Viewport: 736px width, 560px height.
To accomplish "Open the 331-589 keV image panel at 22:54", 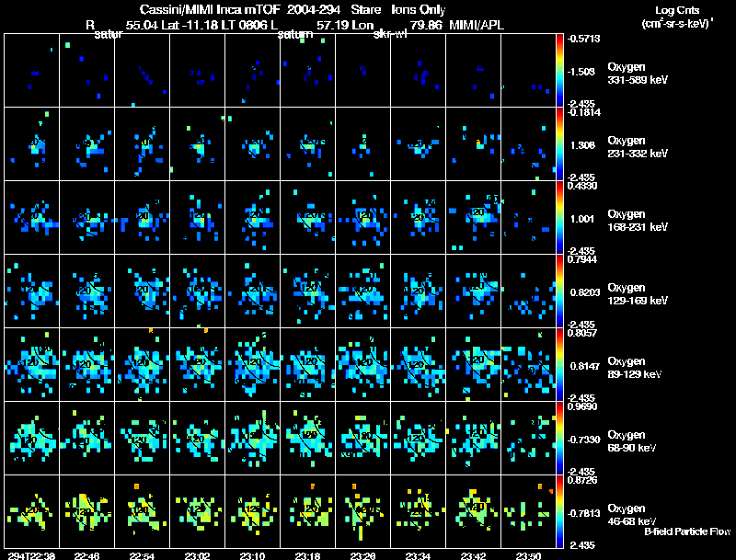I will pos(143,71).
